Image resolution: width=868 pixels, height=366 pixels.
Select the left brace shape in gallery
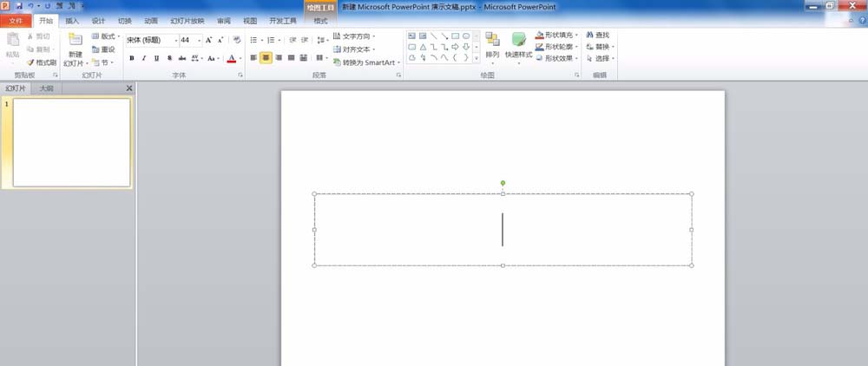point(455,57)
